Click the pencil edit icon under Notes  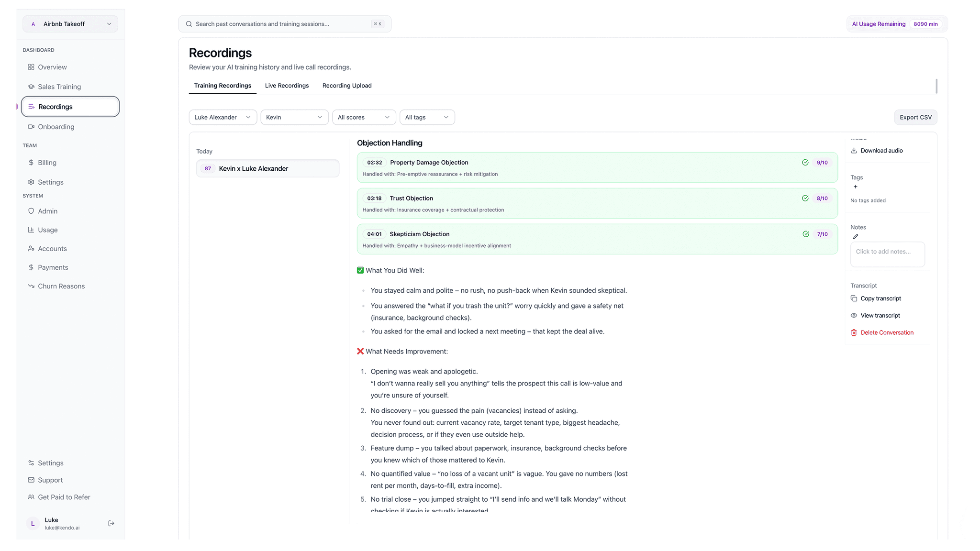click(x=856, y=237)
